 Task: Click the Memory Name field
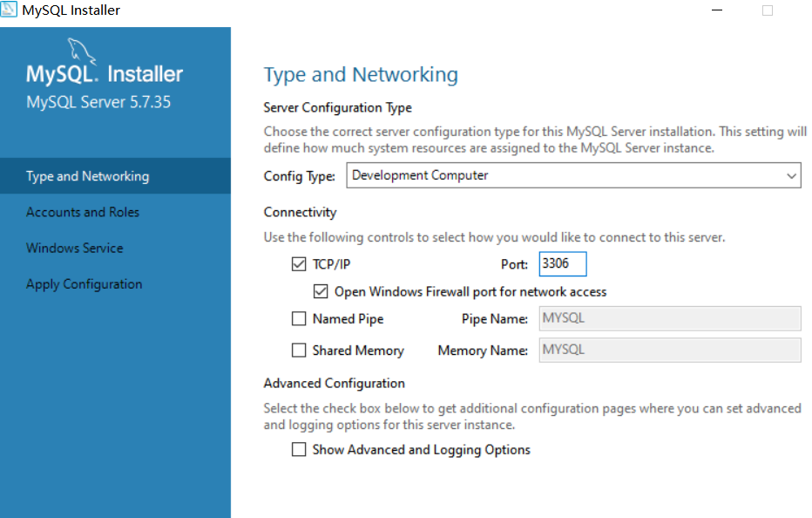(x=670, y=350)
